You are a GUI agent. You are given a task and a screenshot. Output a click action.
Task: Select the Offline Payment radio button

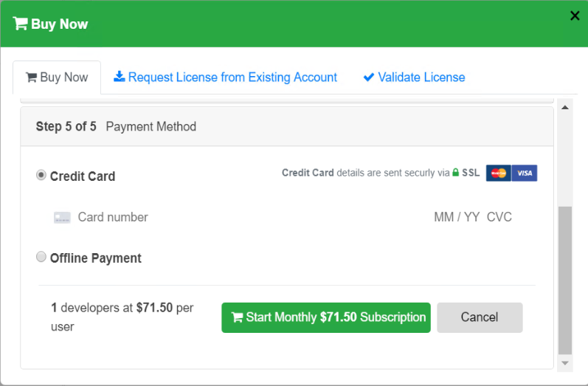pyautogui.click(x=41, y=257)
